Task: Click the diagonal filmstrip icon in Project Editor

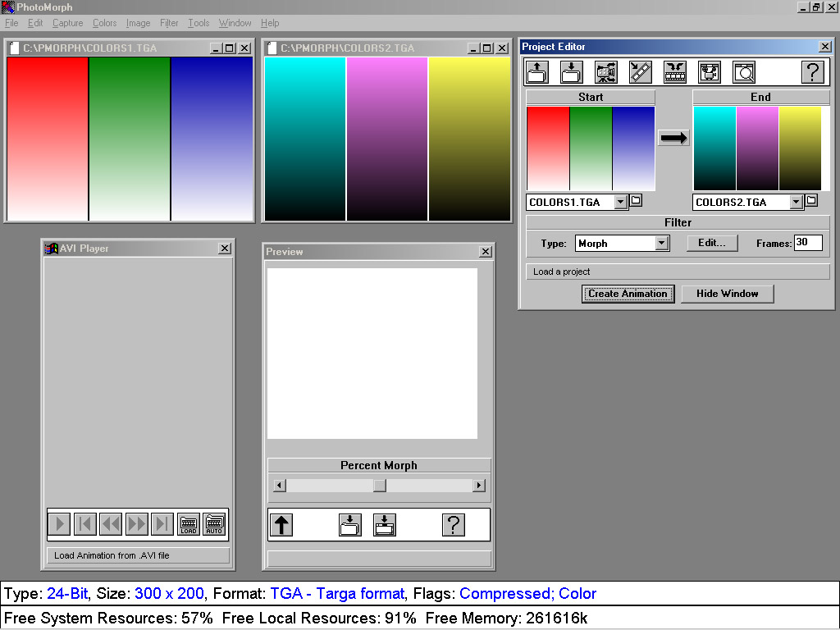Action: (640, 72)
